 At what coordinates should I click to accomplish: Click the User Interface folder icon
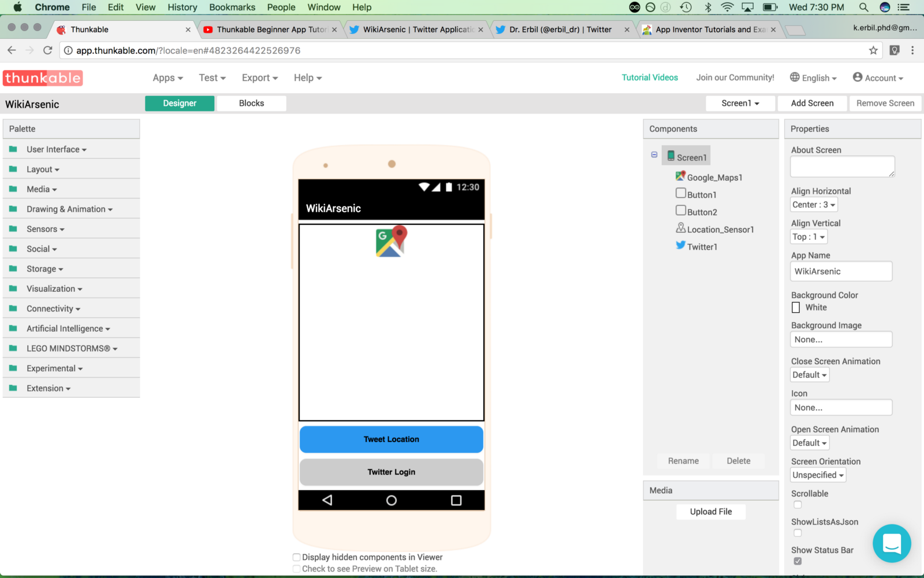pos(13,149)
